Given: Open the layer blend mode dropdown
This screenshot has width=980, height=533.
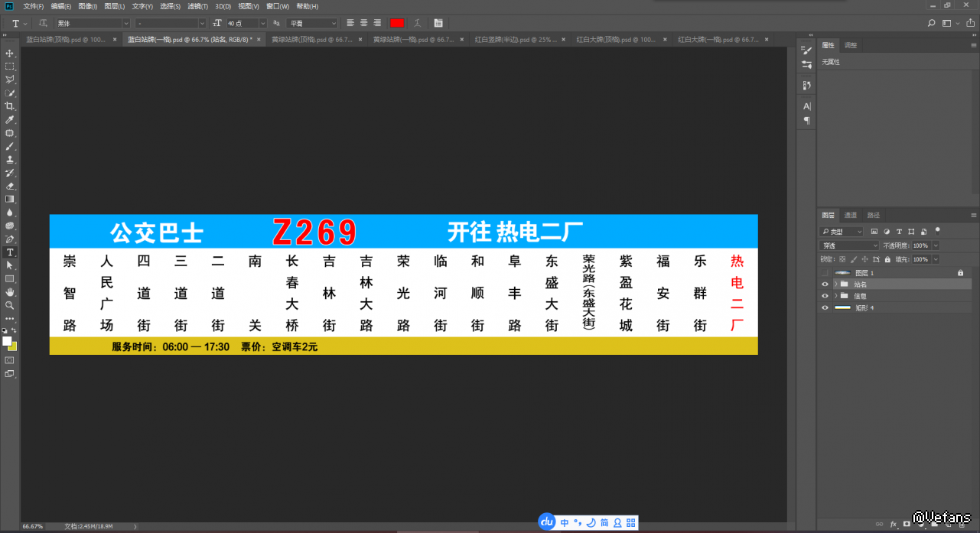Looking at the screenshot, I should [x=848, y=245].
